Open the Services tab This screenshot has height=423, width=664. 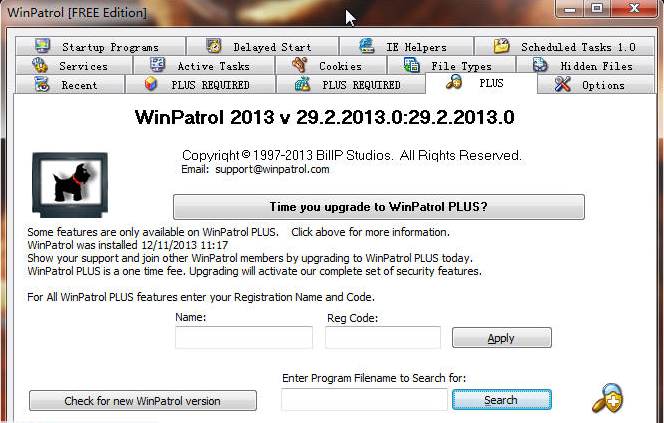(74, 66)
